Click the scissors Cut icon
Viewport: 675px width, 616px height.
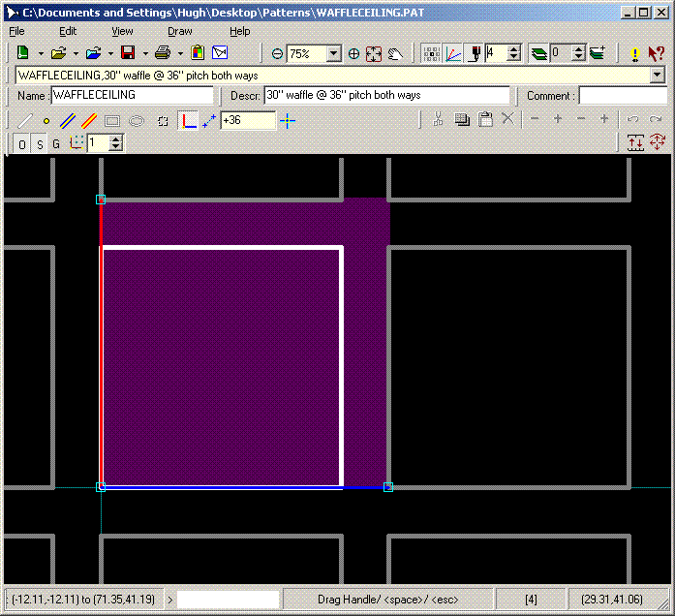tap(439, 119)
